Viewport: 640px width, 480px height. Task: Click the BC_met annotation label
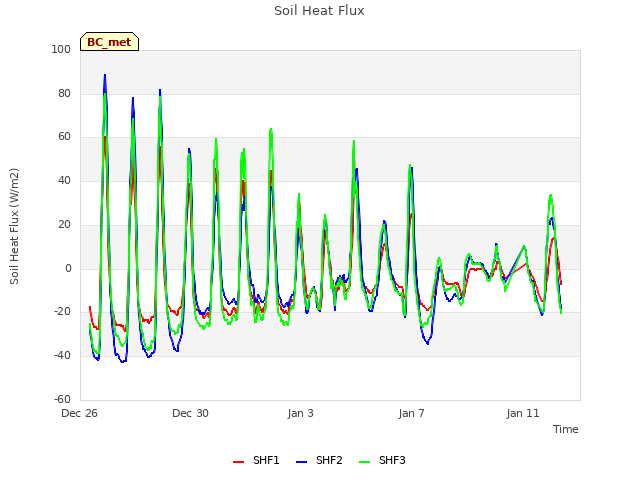pos(109,42)
